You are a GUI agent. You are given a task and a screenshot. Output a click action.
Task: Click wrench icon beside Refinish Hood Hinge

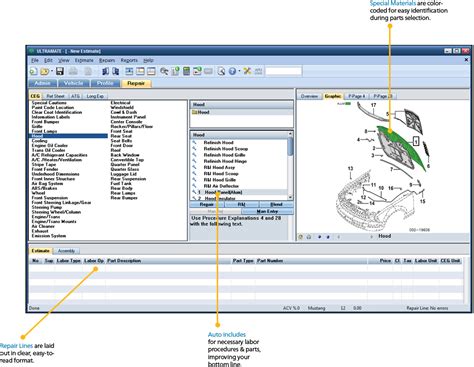[x=194, y=161]
